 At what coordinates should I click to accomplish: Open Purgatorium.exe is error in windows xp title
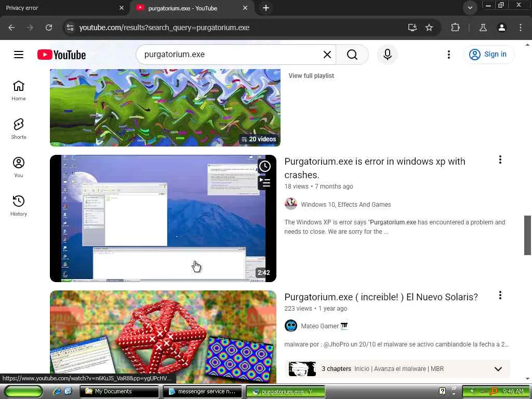coord(375,168)
